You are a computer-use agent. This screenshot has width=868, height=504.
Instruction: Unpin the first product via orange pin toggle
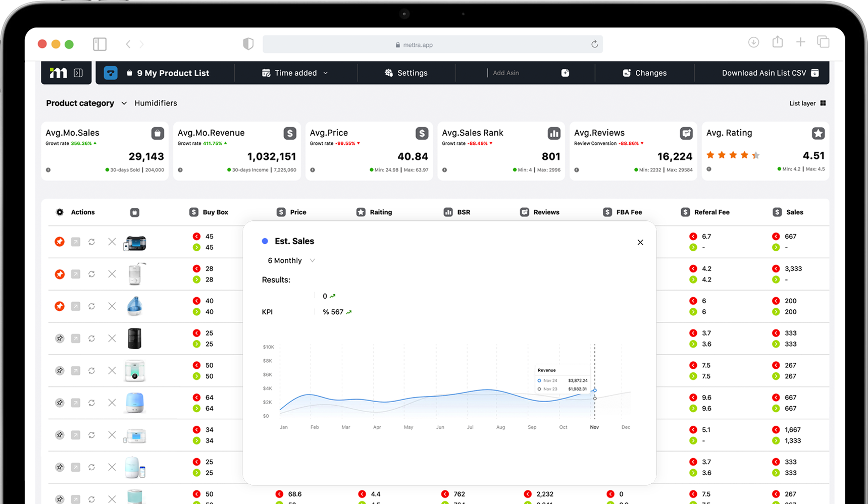coord(60,242)
